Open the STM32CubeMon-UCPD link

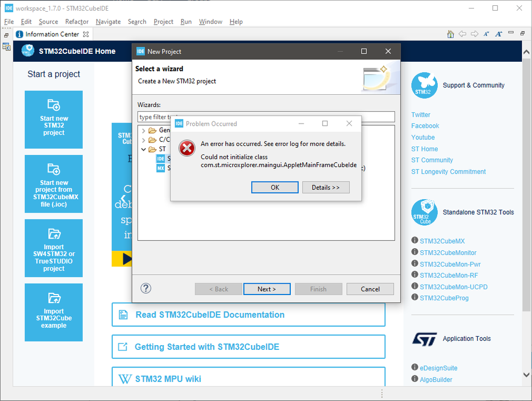pos(454,287)
